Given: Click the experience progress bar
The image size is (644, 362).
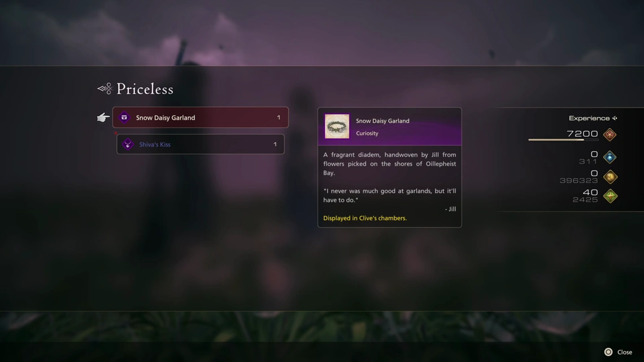Looking at the screenshot, I should [563, 140].
